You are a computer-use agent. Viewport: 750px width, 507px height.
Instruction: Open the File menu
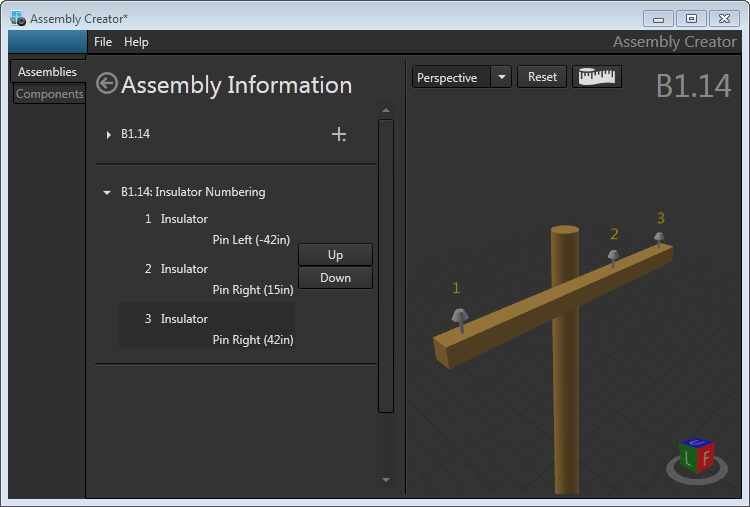[103, 42]
